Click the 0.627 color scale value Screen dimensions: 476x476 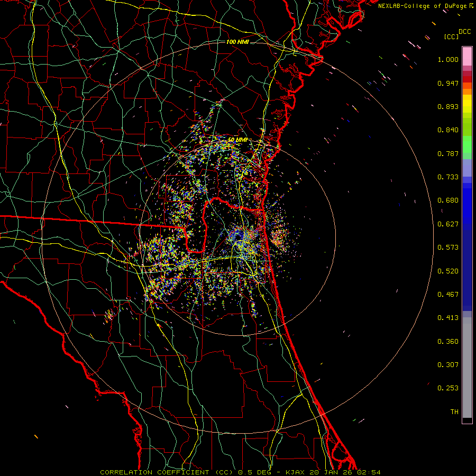pyautogui.click(x=448, y=224)
